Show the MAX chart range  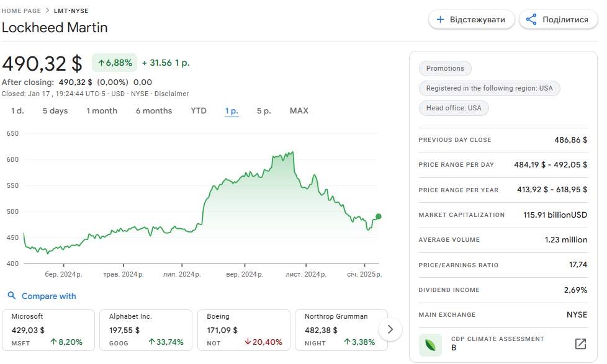(299, 111)
